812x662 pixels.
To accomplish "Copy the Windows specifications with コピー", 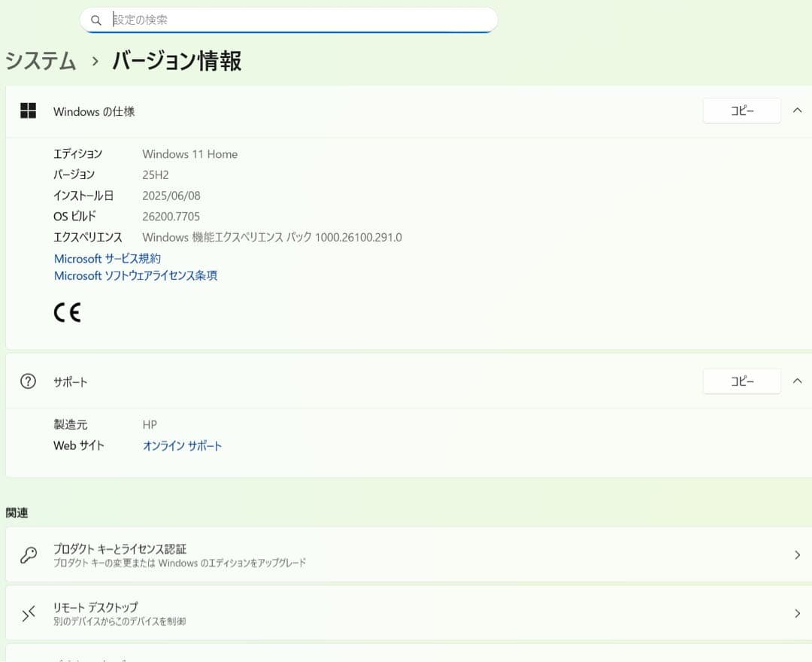I will click(x=741, y=110).
